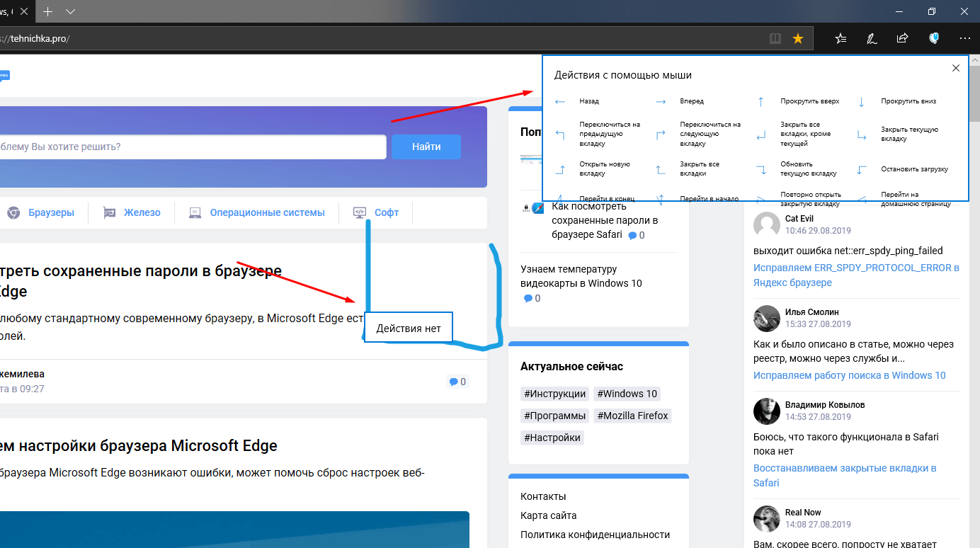Click the page address bar URL
Image resolution: width=980 pixels, height=548 pixels.
point(35,38)
